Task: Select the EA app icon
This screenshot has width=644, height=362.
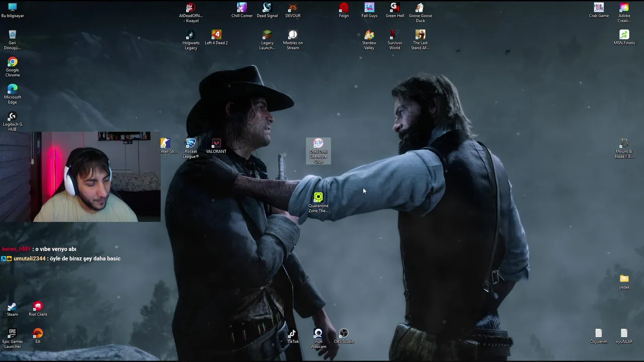Action: (38, 336)
